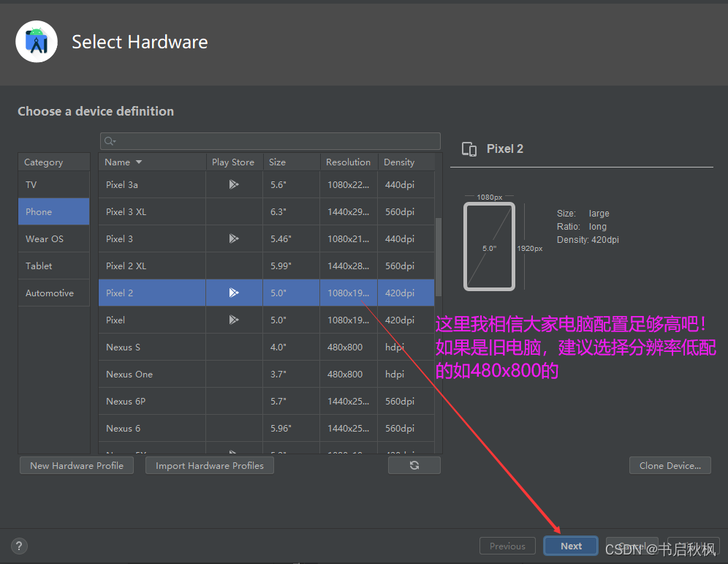Click the device type icon beside Pixel 2 title

469,149
